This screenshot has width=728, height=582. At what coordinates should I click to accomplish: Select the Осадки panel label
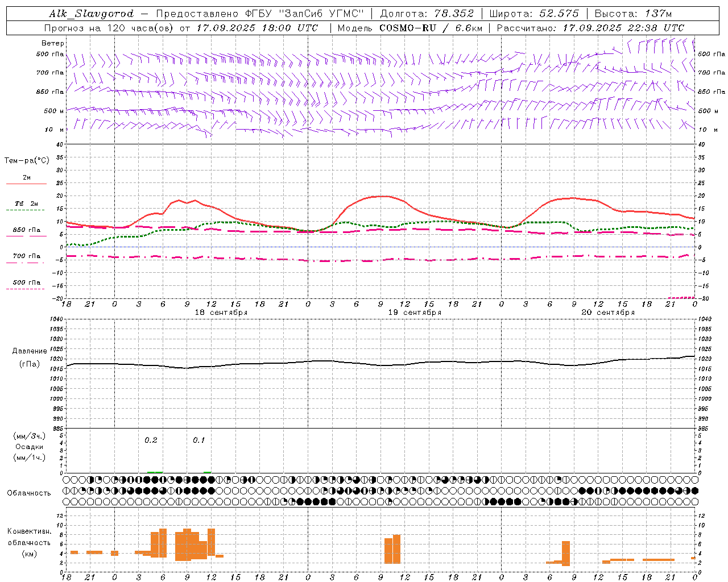[x=29, y=447]
